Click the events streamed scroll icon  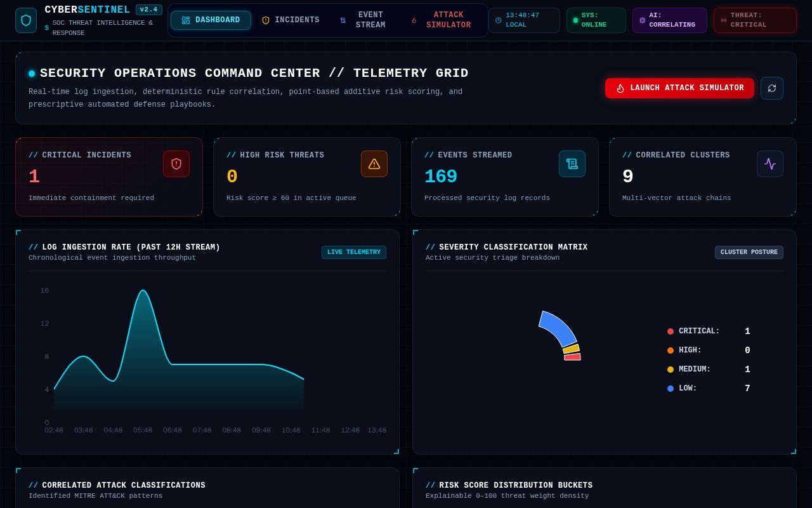(x=572, y=164)
